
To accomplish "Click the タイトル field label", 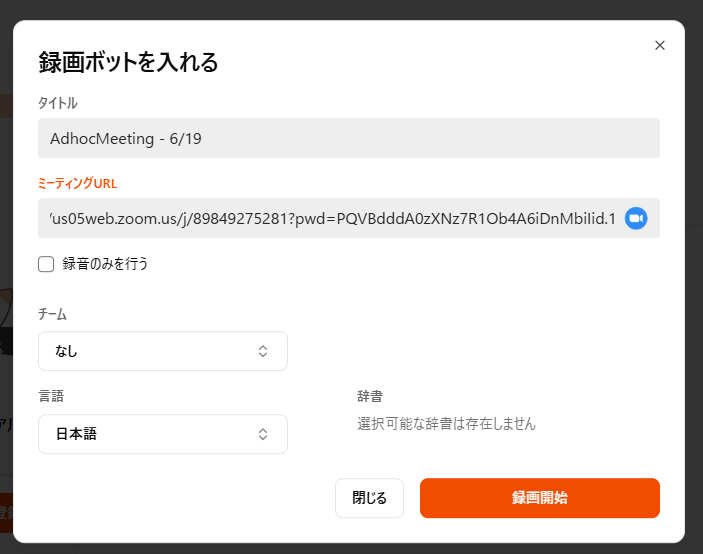I will [58, 103].
